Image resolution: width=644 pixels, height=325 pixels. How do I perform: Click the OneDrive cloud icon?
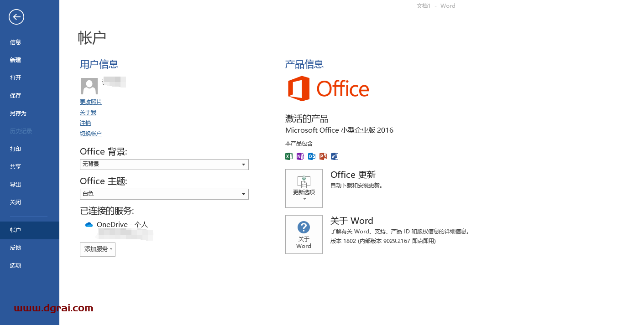89,225
